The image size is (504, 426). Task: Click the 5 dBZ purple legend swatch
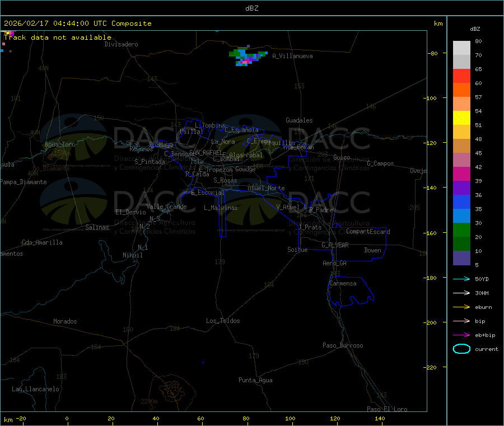pos(461,258)
